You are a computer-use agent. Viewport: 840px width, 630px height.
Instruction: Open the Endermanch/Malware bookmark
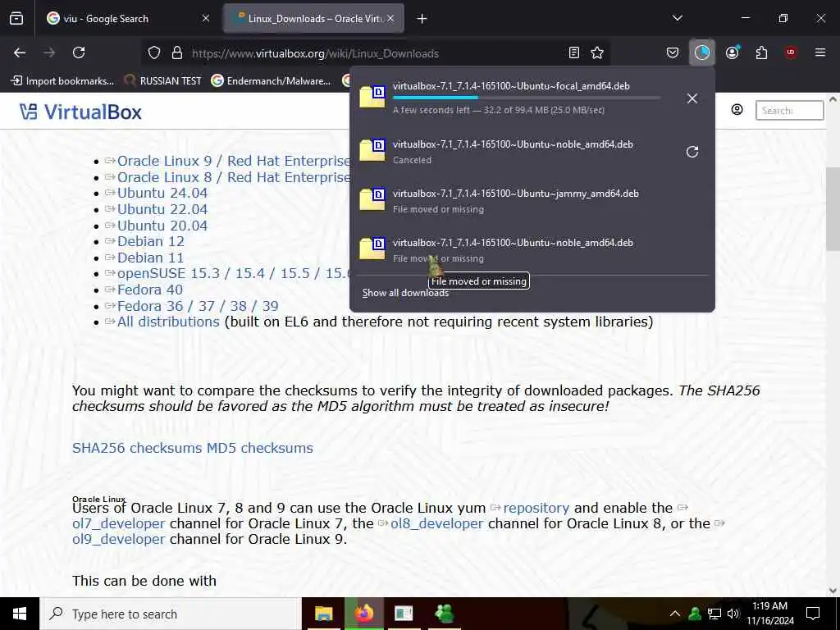pos(271,81)
